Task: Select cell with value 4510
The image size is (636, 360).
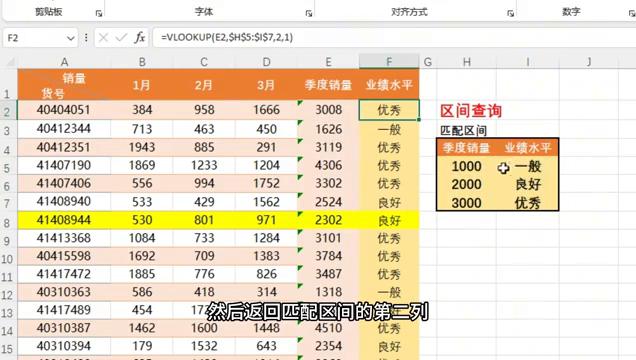Action: (x=328, y=328)
